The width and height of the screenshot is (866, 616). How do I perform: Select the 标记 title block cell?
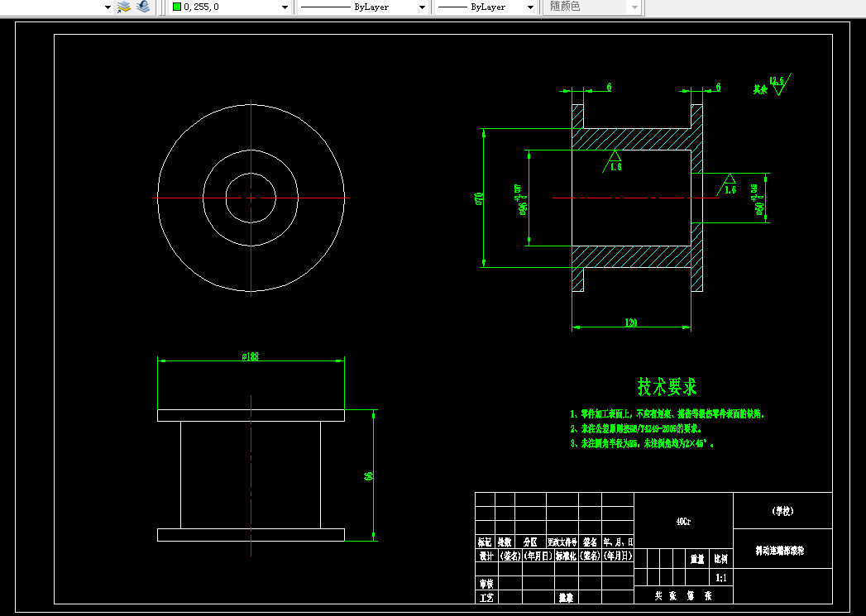point(485,542)
